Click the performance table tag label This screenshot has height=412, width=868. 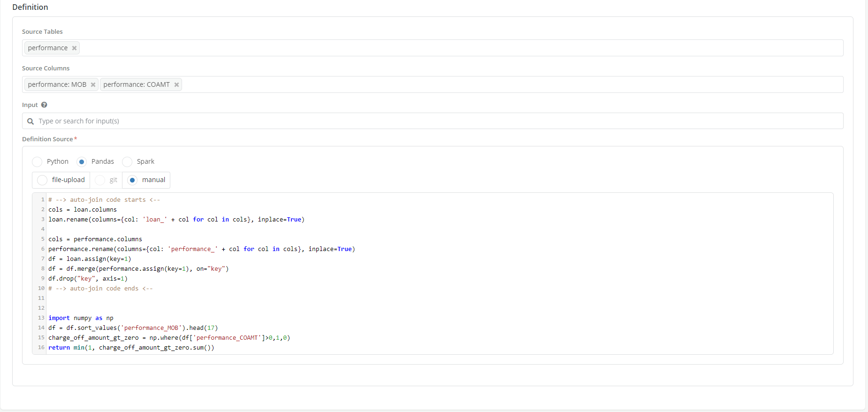coord(48,48)
